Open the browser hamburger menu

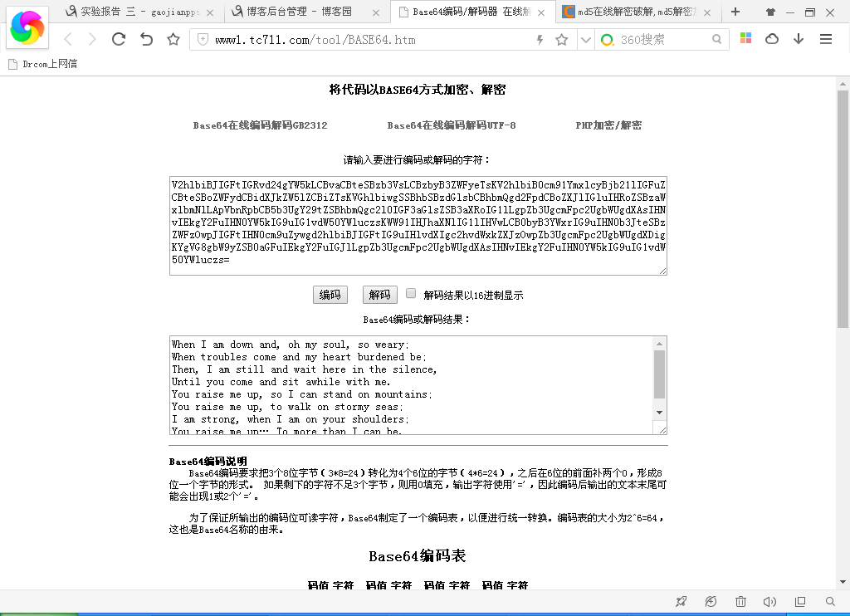[x=826, y=39]
